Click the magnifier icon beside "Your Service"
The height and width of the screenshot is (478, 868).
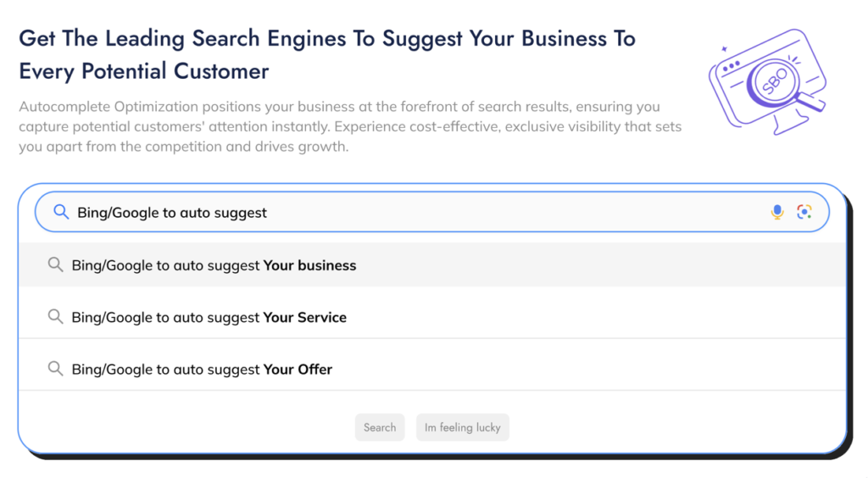click(x=55, y=317)
